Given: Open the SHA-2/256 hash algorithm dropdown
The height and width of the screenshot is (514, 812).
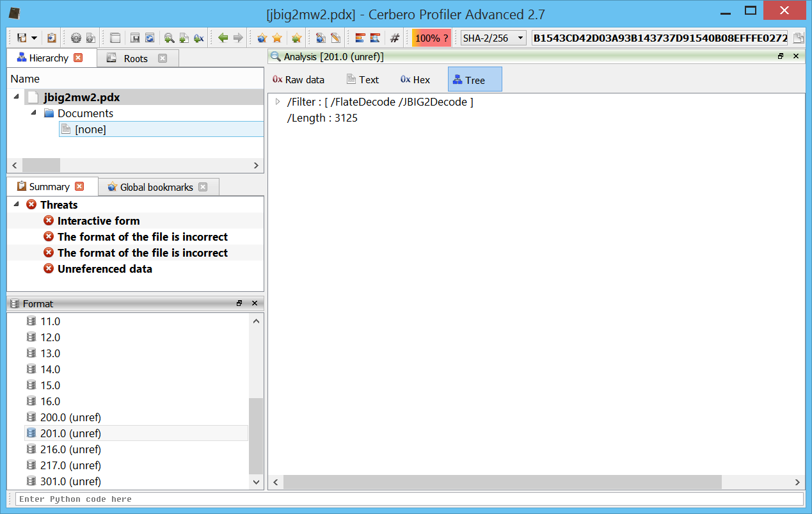Looking at the screenshot, I should 493,38.
